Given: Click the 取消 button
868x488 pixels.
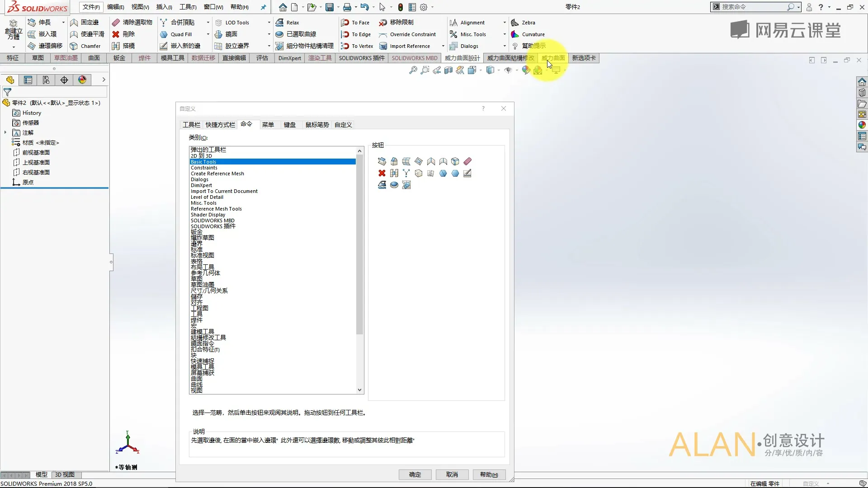Looking at the screenshot, I should pos(452,474).
